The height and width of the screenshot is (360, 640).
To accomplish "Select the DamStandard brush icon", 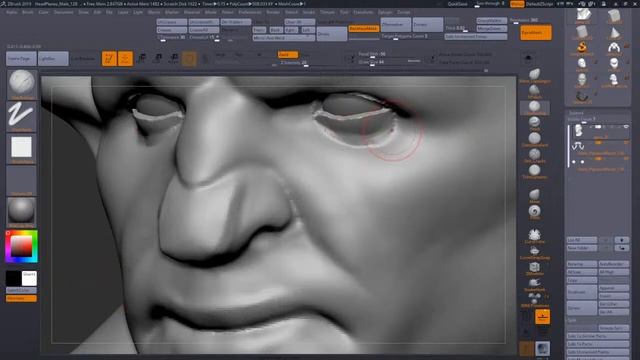I will click(x=534, y=139).
